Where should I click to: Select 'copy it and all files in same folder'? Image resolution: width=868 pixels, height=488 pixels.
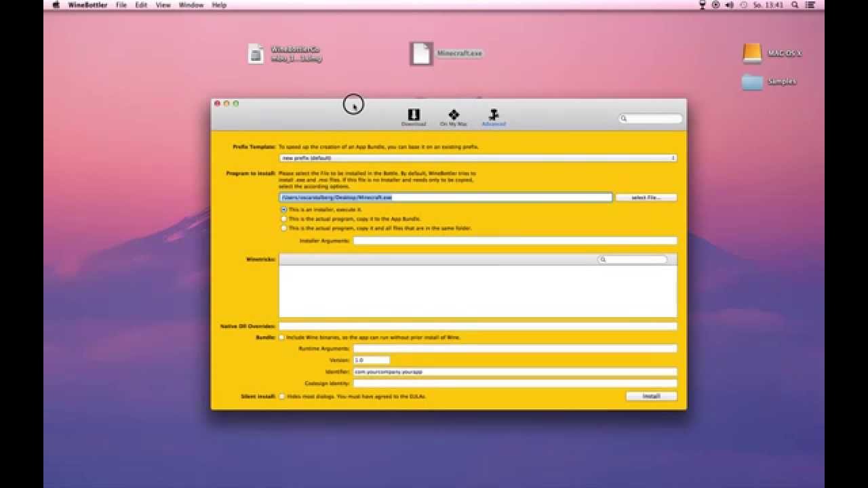click(284, 228)
